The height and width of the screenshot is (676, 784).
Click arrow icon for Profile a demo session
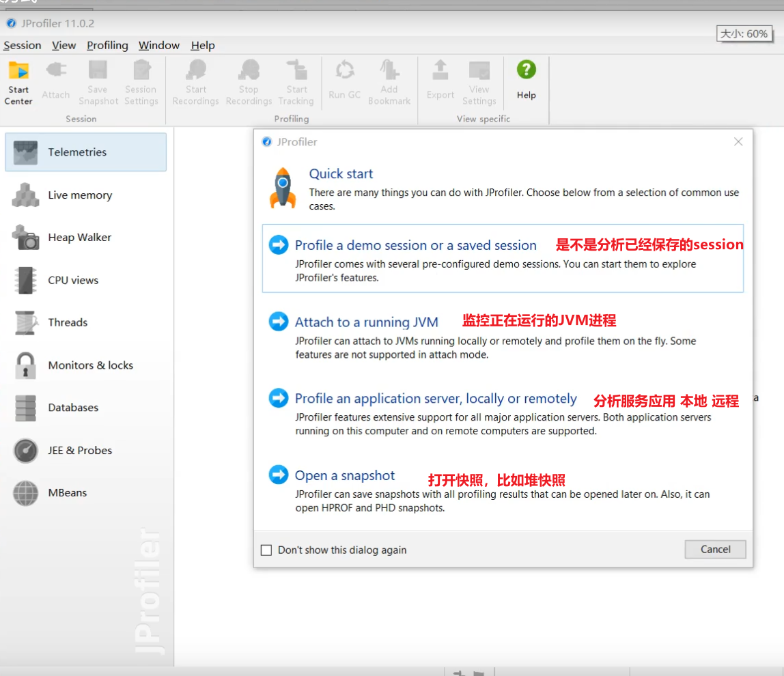279,245
